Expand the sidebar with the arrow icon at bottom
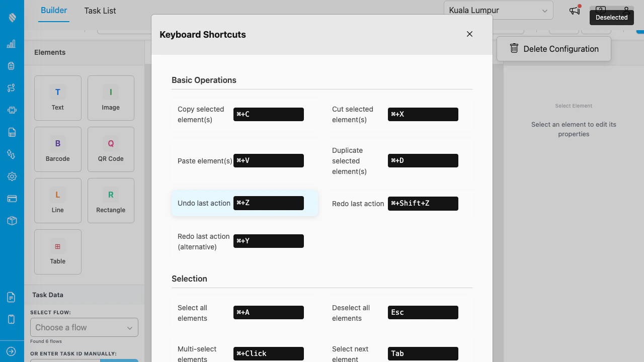644x362 pixels. (x=11, y=351)
